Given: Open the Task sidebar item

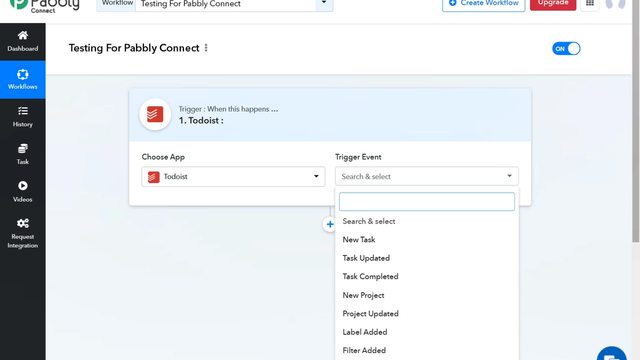Looking at the screenshot, I should [x=22, y=154].
